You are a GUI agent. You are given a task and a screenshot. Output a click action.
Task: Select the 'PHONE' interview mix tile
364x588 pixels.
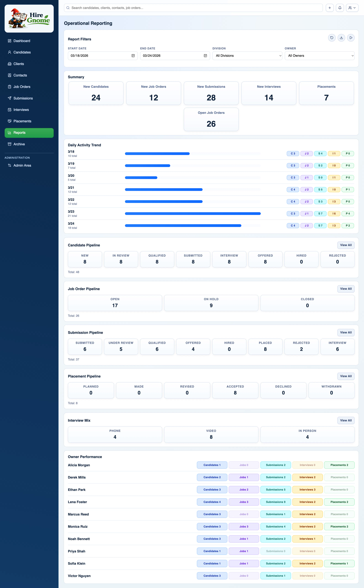pos(115,435)
